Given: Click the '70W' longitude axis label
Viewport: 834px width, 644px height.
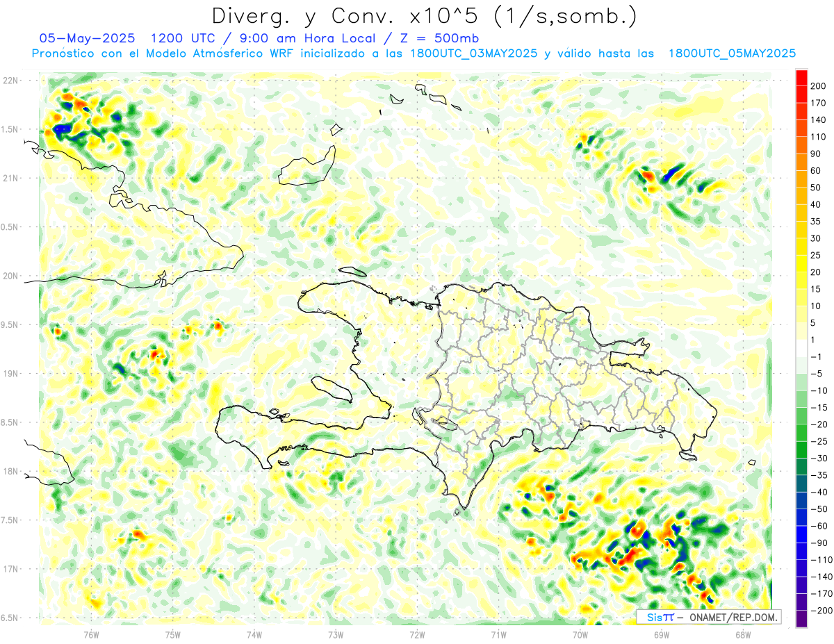Looking at the screenshot, I should pyautogui.click(x=580, y=634).
